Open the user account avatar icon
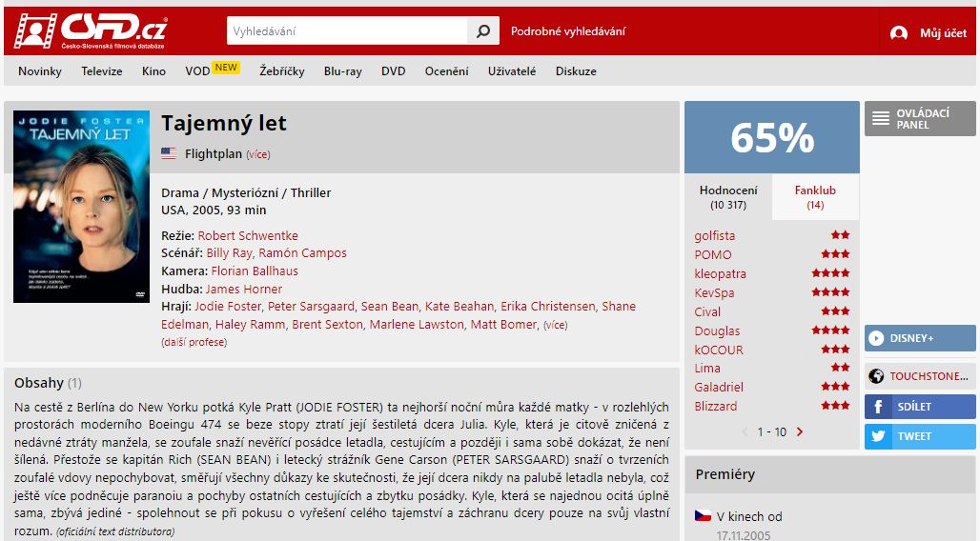Image resolution: width=980 pixels, height=541 pixels. click(899, 33)
